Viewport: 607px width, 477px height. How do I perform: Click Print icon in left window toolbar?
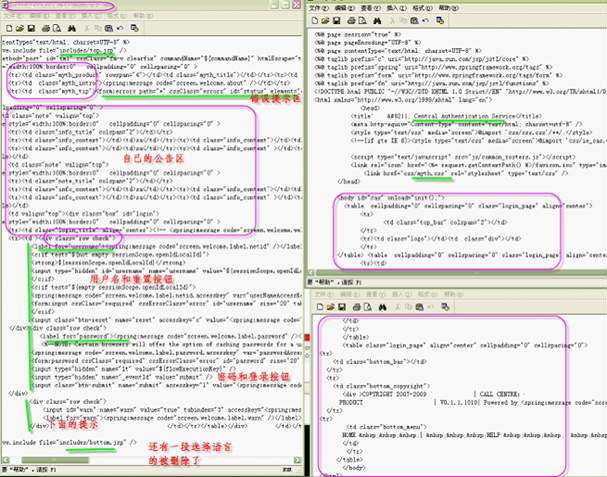[x=46, y=28]
